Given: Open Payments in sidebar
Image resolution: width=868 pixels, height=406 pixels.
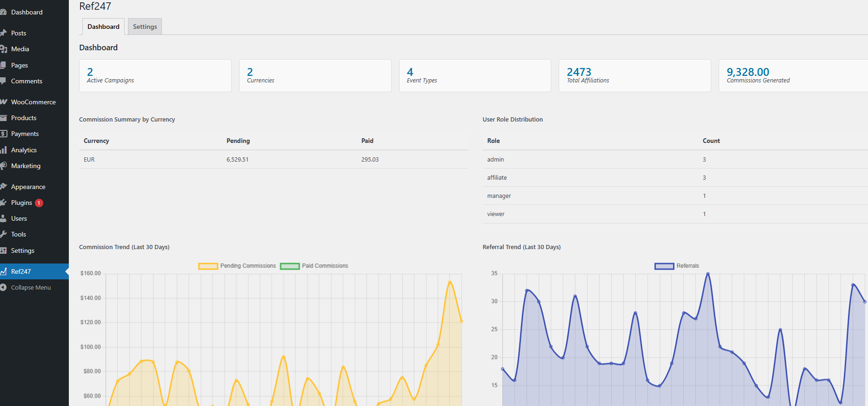Looking at the screenshot, I should 34,134.
